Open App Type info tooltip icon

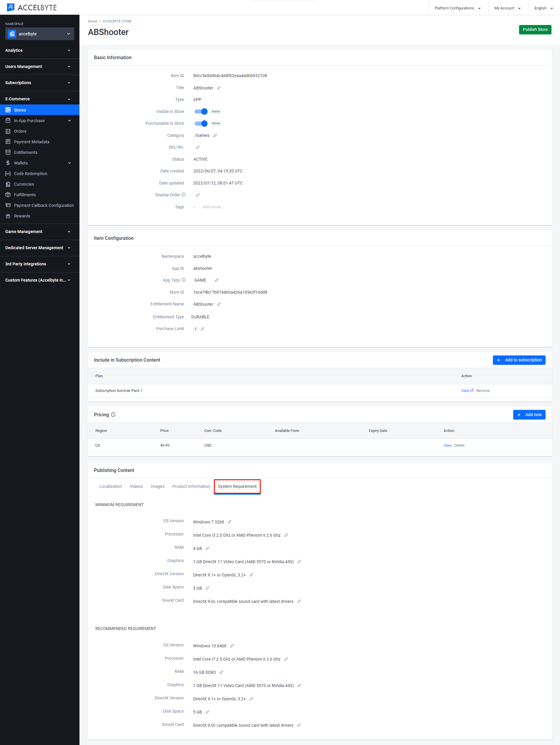tap(184, 280)
